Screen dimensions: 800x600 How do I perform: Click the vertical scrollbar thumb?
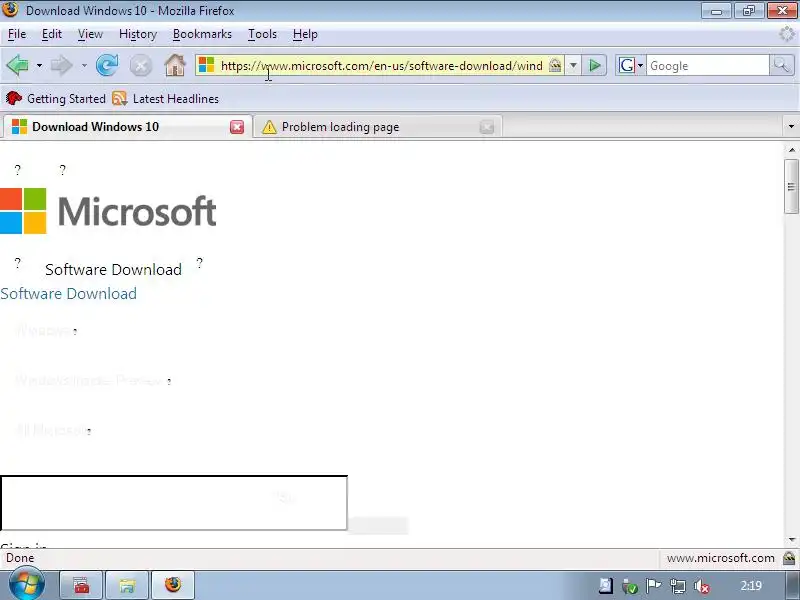point(791,186)
